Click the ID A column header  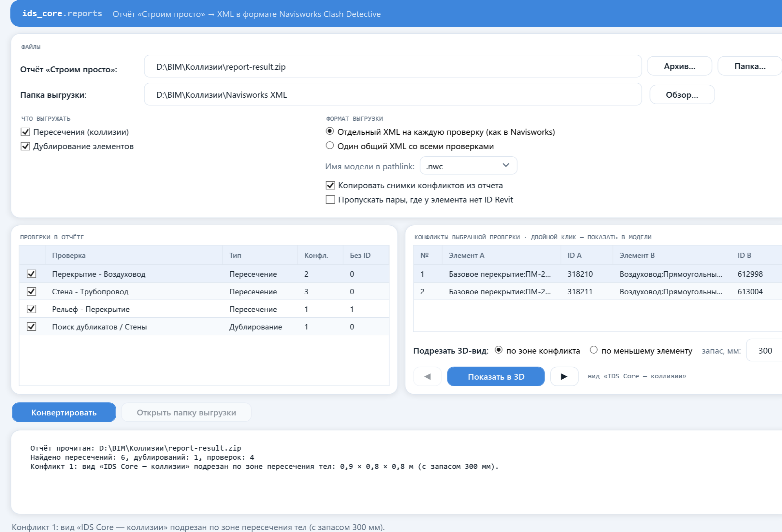(x=587, y=255)
